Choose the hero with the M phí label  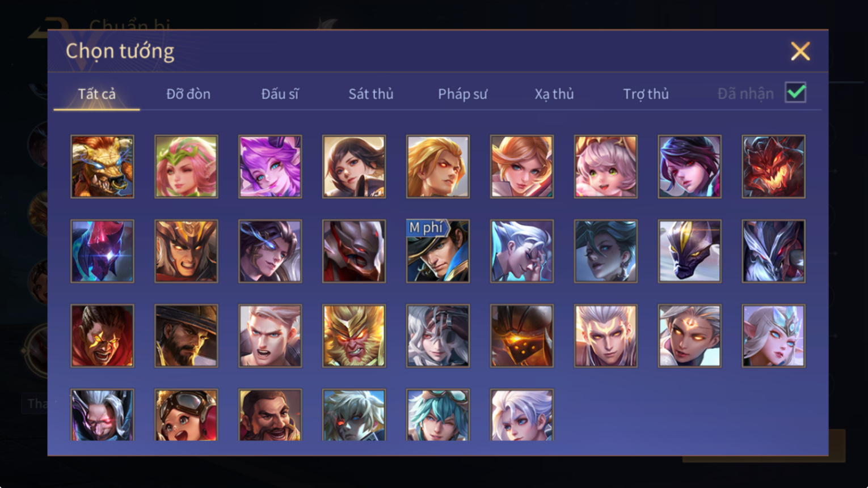438,251
